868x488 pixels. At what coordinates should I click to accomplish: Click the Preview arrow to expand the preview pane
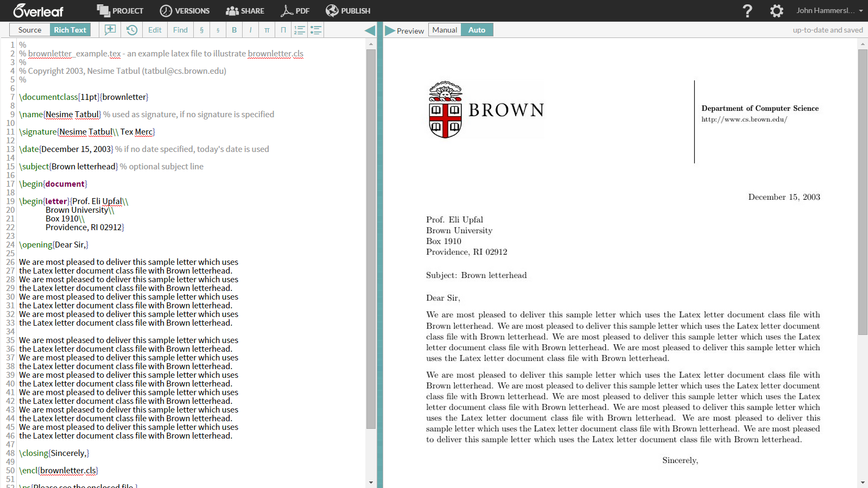[390, 30]
